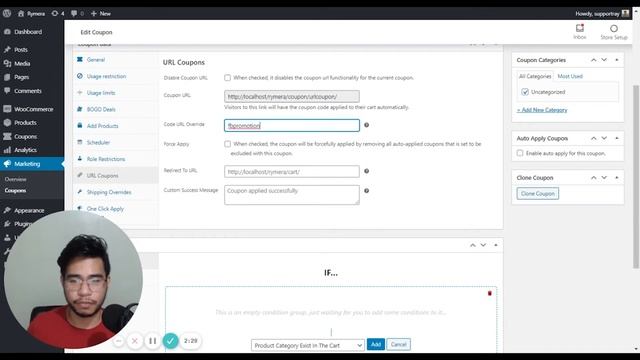
Task: Toggle Disable Coupon URL checkbox
Action: (227, 78)
